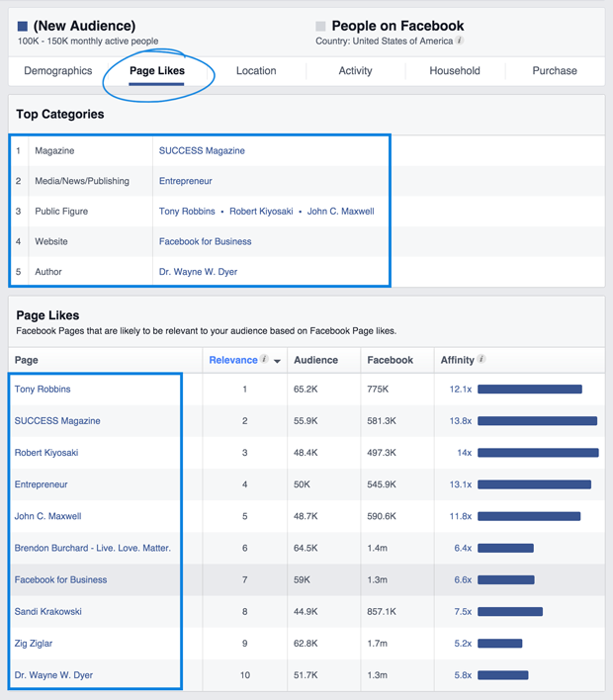Click the info icon beside United States of America
The width and height of the screenshot is (613, 700).
pos(460,41)
